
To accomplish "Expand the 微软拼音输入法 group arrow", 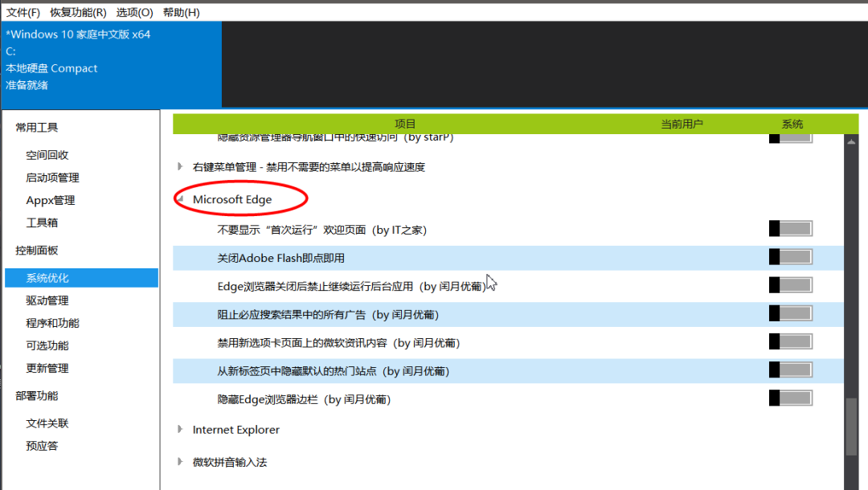I will (x=180, y=461).
